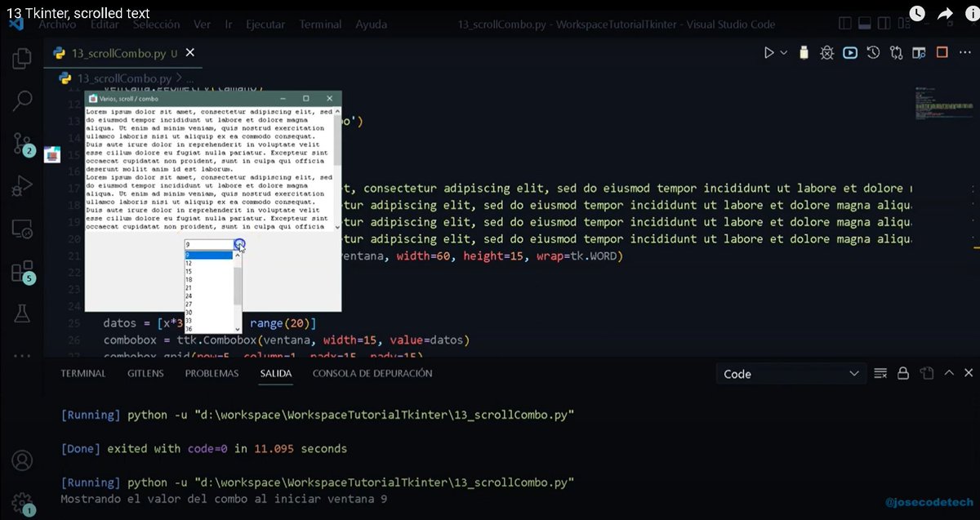Viewport: 980px width, 520px height.
Task: Open the Testing flask view
Action: tap(22, 313)
